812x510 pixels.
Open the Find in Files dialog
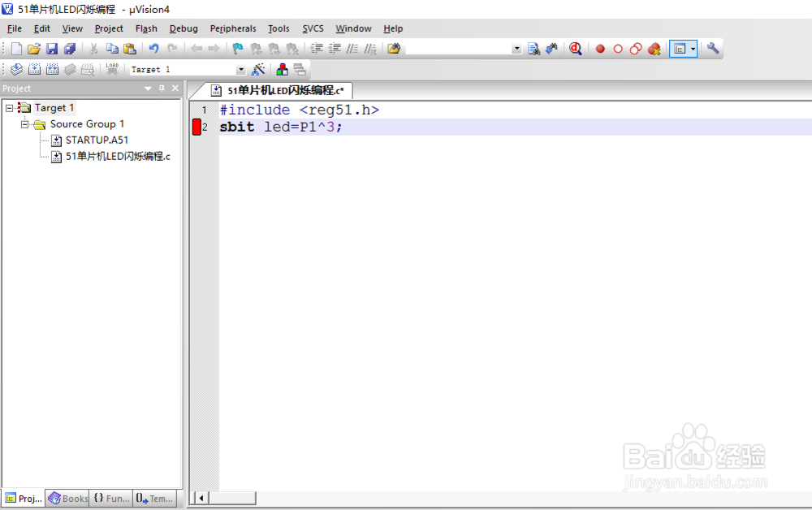394,49
